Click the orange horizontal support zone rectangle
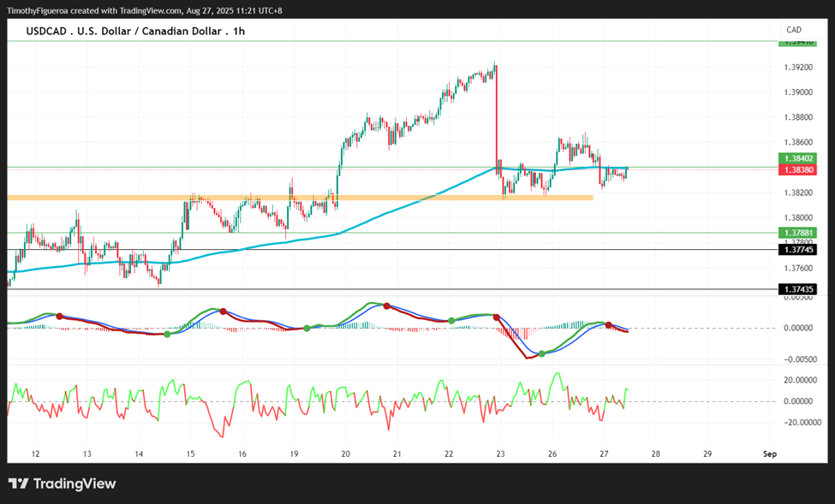This screenshot has width=835, height=504. click(x=300, y=198)
